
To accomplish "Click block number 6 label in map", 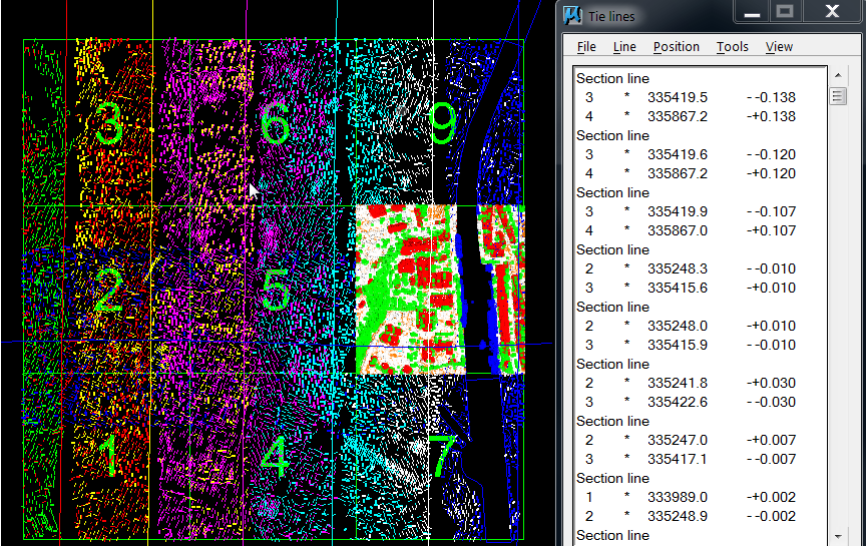I will coord(275,124).
